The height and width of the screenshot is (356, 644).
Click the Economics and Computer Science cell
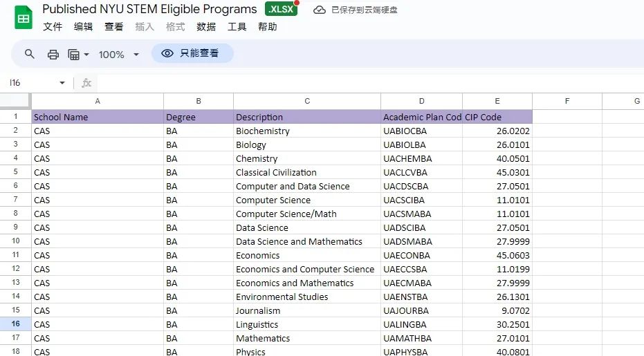tap(307, 270)
